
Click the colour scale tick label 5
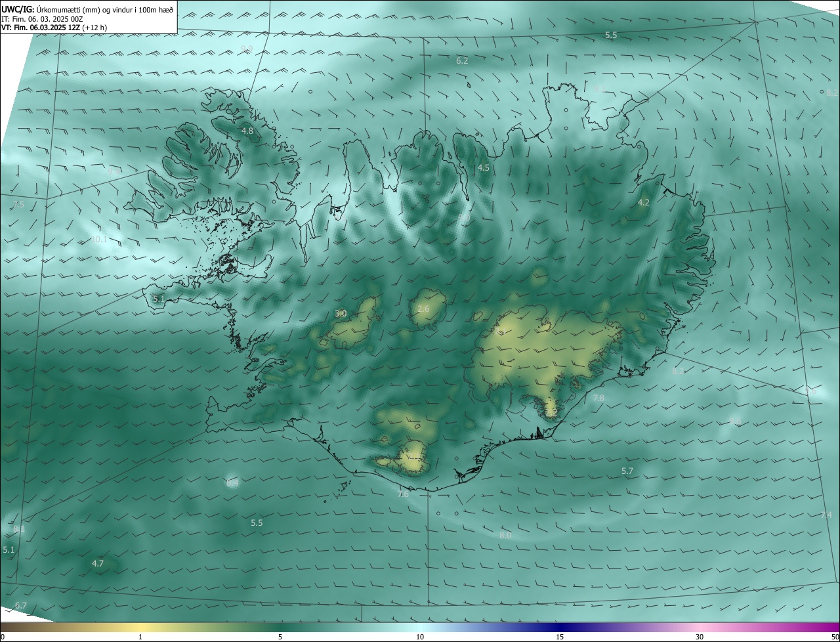coord(280,637)
